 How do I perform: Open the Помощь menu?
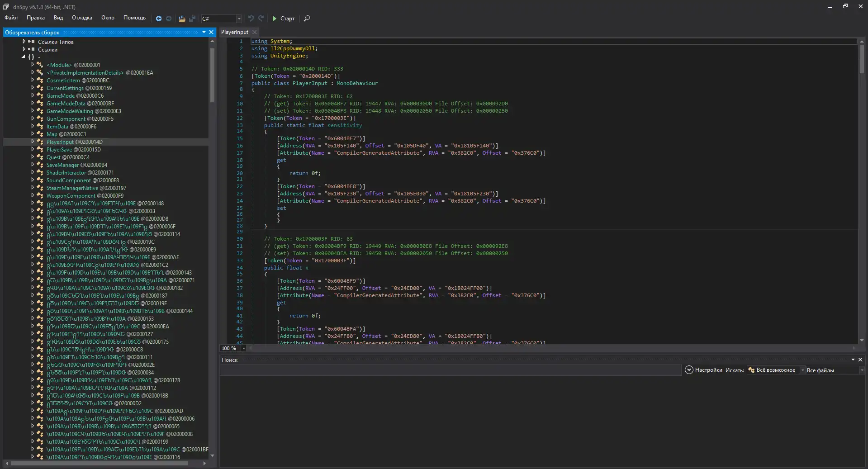click(134, 18)
